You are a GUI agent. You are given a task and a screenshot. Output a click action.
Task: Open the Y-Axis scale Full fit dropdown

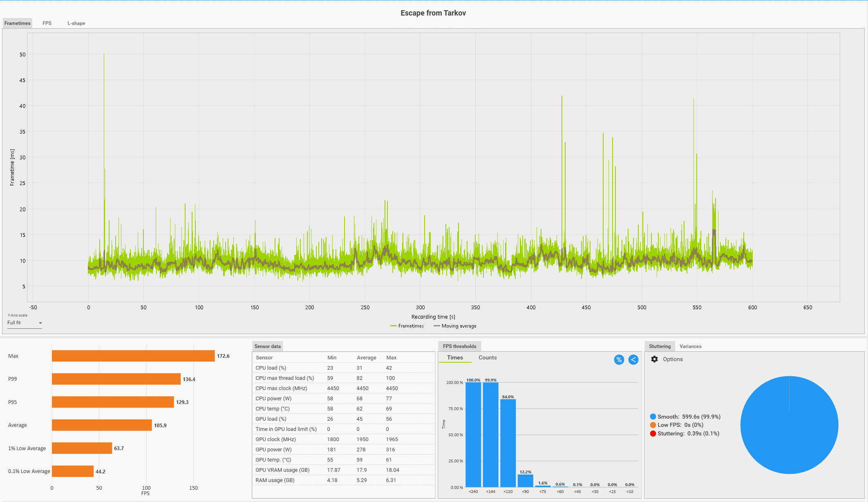[x=25, y=323]
